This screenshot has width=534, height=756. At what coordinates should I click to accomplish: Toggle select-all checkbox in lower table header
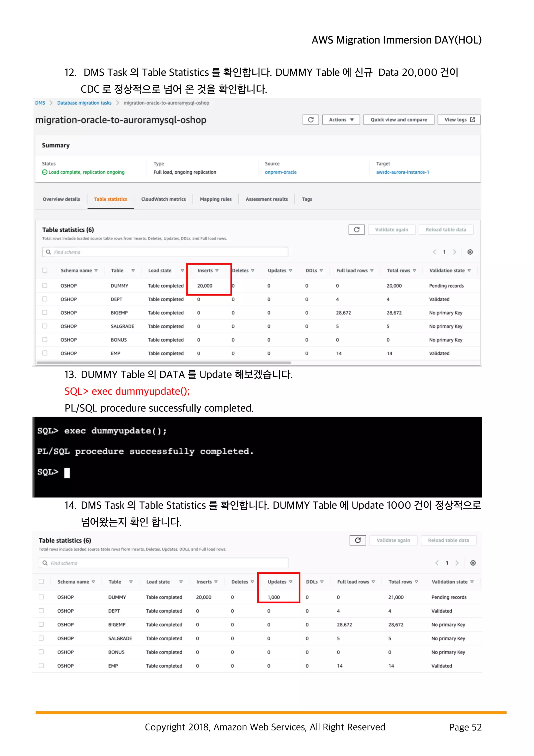[41, 581]
